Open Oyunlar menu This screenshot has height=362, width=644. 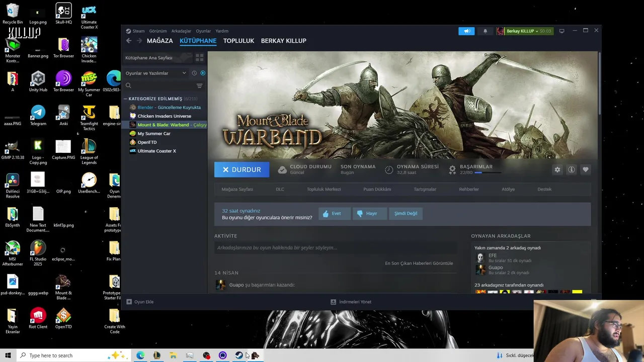coord(203,31)
